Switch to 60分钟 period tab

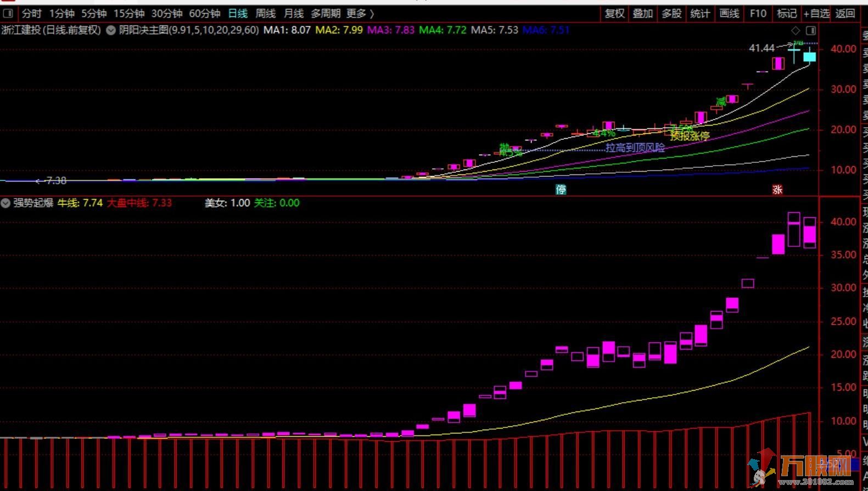pos(204,13)
